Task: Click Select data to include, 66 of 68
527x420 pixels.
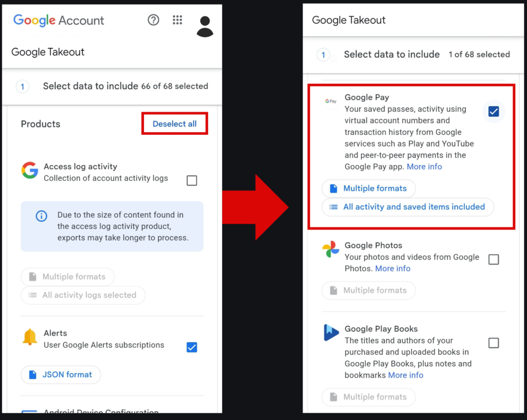Action: tap(112, 86)
